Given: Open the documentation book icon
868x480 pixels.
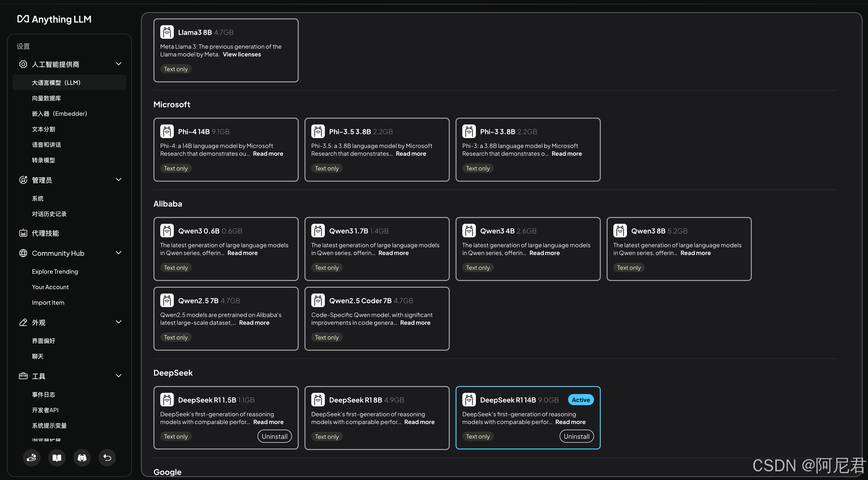Looking at the screenshot, I should point(57,457).
